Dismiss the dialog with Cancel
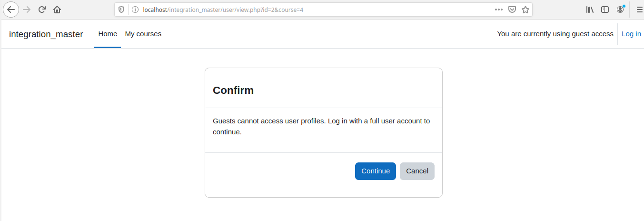This screenshot has height=221, width=644. [417, 171]
